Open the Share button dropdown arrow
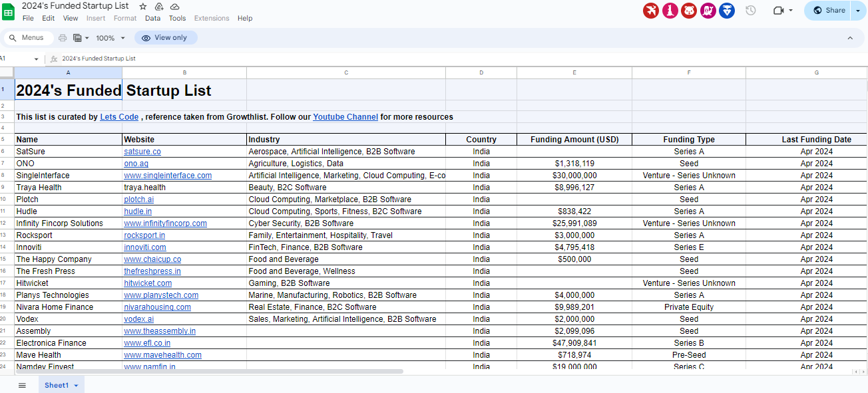 tap(857, 11)
